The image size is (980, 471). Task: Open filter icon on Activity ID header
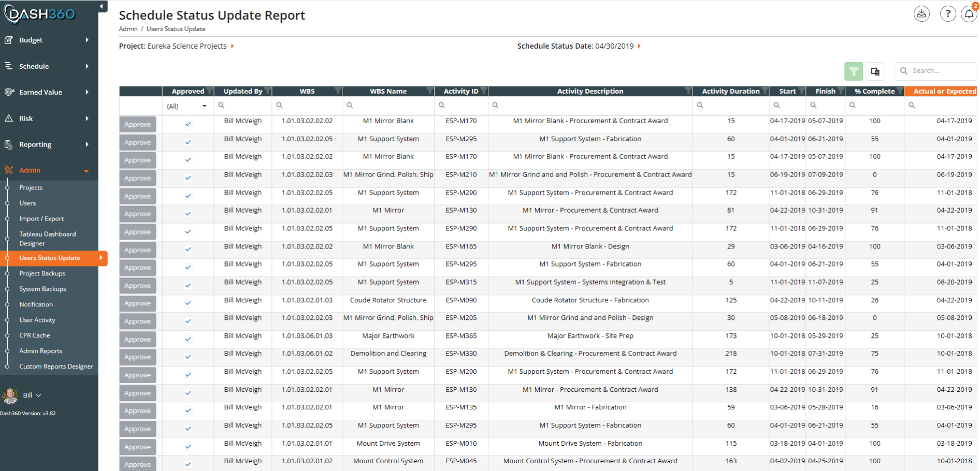click(x=483, y=91)
